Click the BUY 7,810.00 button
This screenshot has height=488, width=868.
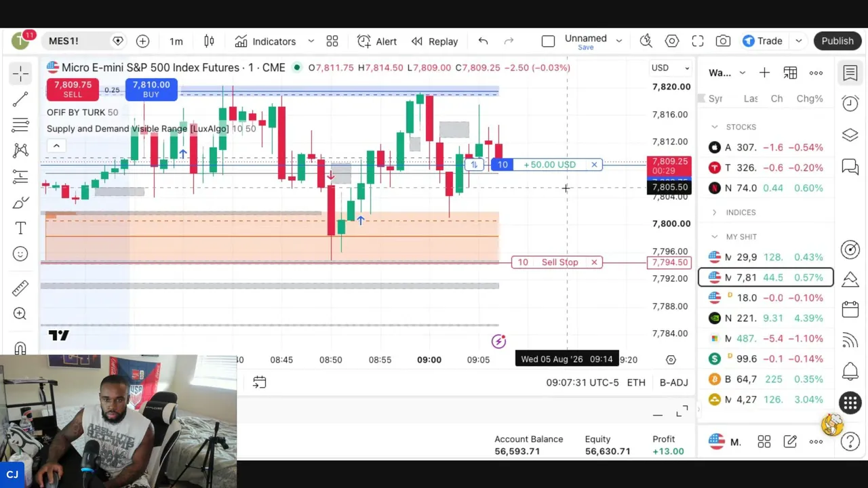point(151,89)
